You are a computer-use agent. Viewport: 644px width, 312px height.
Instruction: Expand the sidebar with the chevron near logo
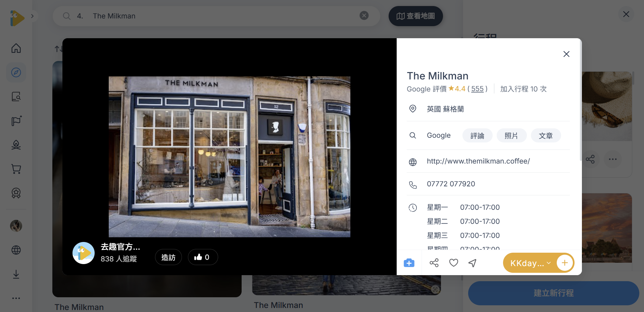[32, 15]
